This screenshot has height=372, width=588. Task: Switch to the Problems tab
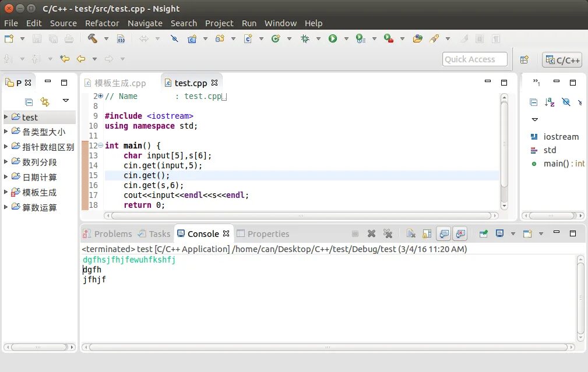(108, 234)
